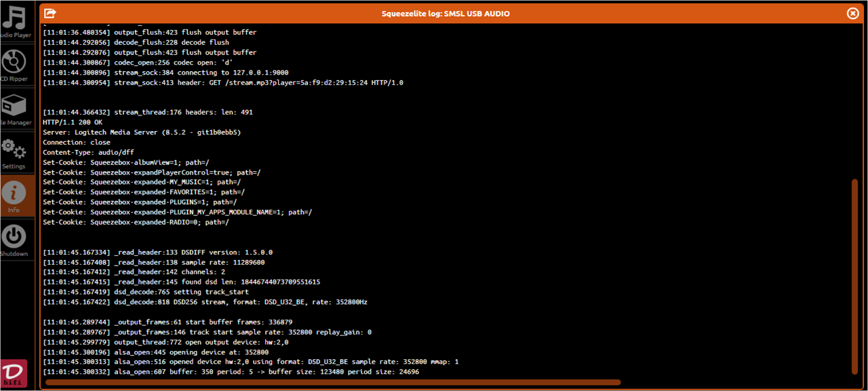Click the 'channels: 2' log line
This screenshot has width=868, height=391.
tap(134, 272)
